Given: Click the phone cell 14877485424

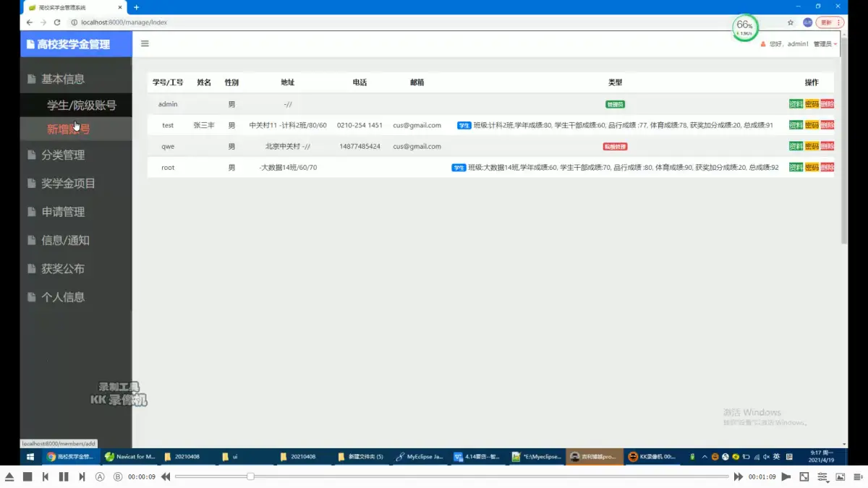Looking at the screenshot, I should point(359,146).
